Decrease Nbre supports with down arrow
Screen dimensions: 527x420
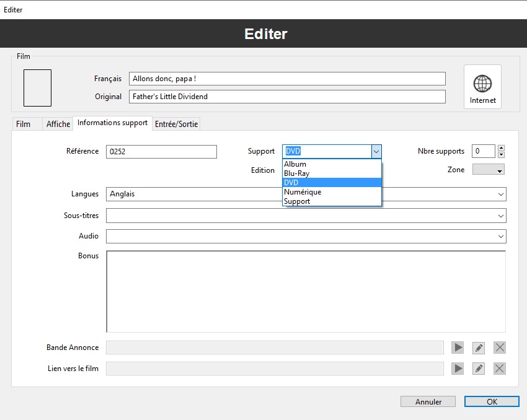pyautogui.click(x=501, y=155)
